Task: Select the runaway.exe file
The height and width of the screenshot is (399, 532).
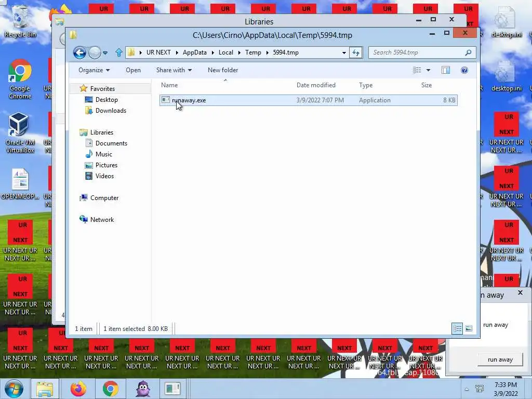Action: (309, 100)
